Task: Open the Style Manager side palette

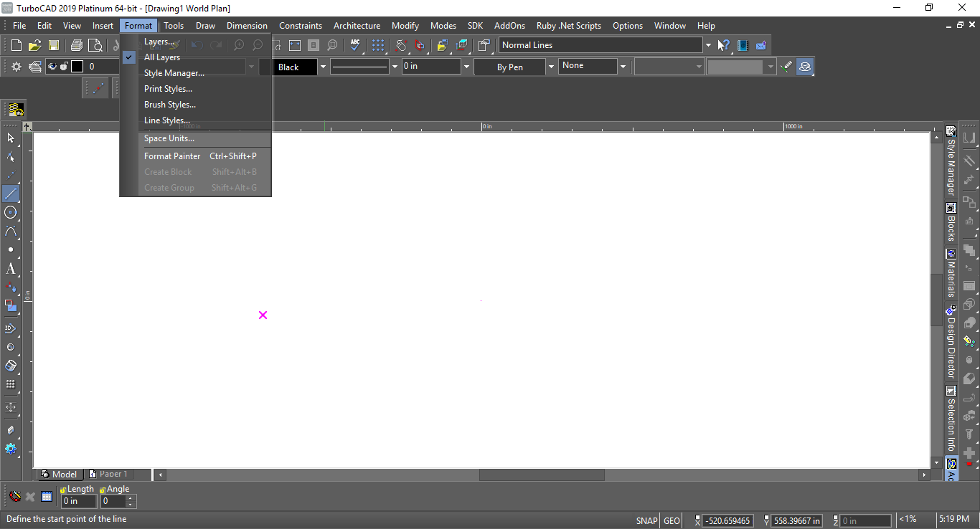Action: click(951, 161)
